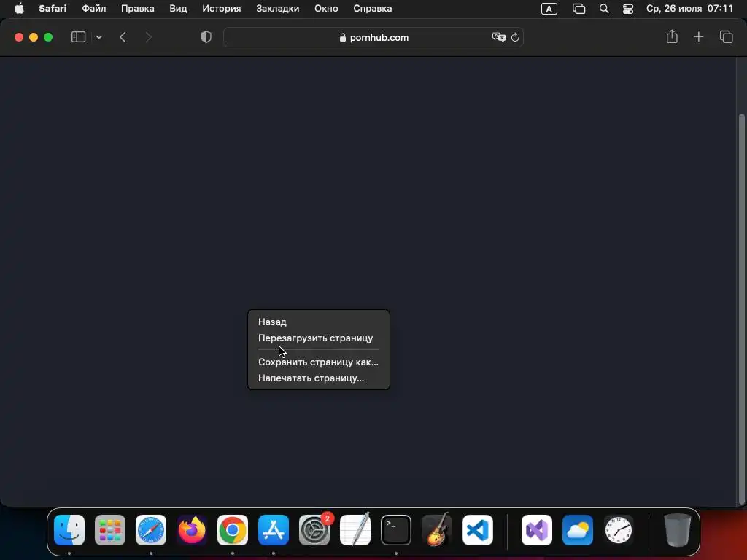
Task: Go back with the toolbar back arrow
Action: pos(123,37)
